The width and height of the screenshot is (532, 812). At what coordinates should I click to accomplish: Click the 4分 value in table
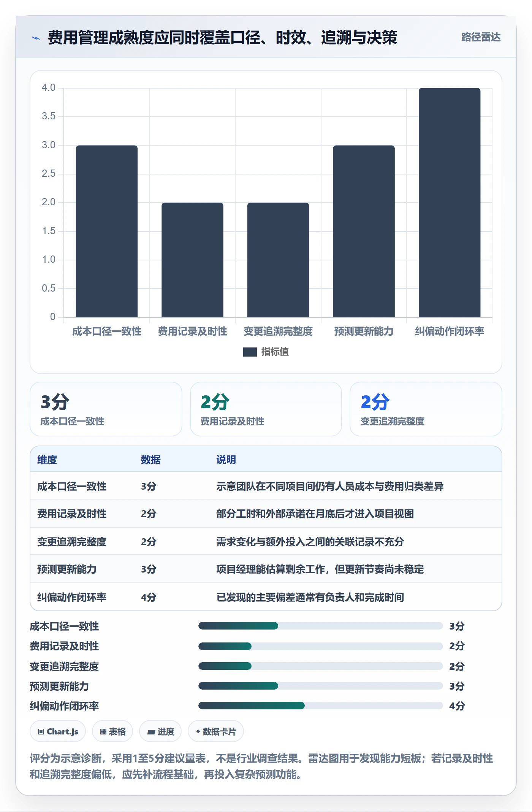click(x=149, y=597)
